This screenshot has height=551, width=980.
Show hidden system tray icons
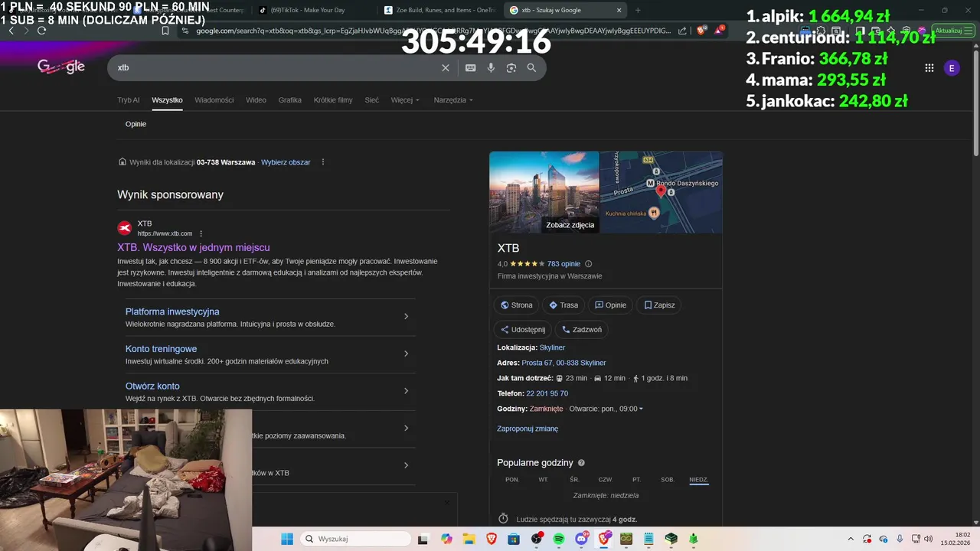coord(852,539)
